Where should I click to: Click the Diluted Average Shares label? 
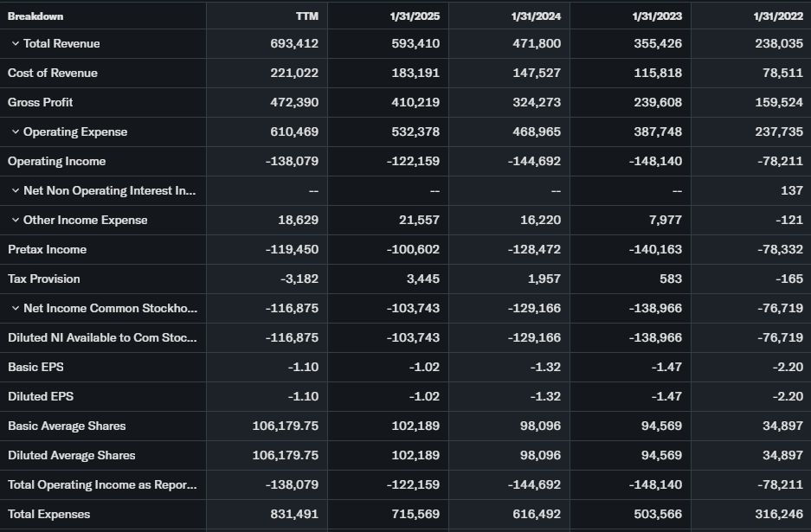[72, 456]
